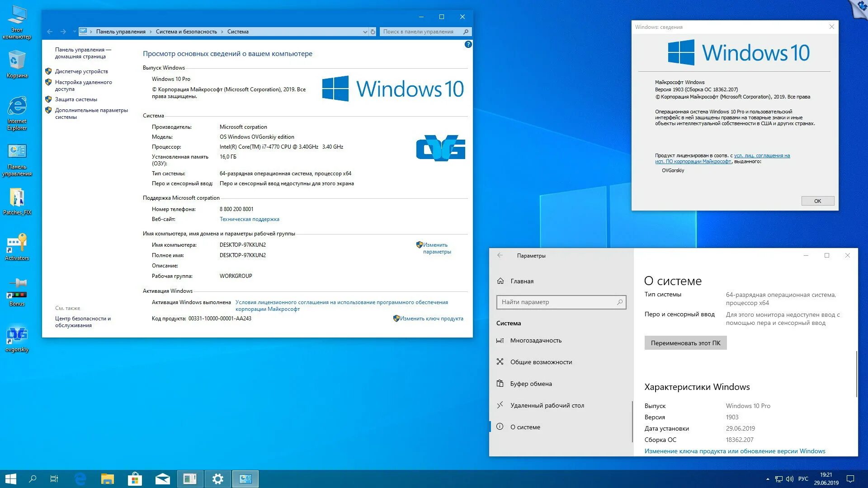Viewport: 868px width, 488px height.
Task: Select Многозадачность in Settings sidebar
Action: (x=536, y=340)
